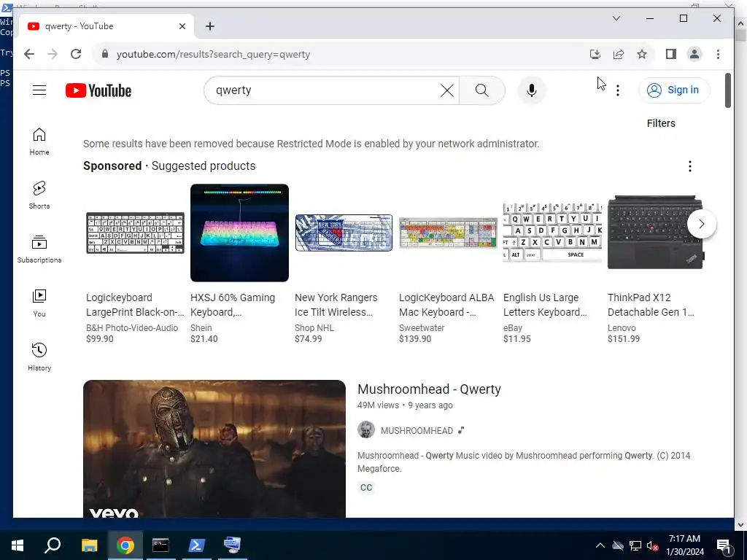Go to Home in the sidebar
The image size is (747, 560).
(x=39, y=141)
